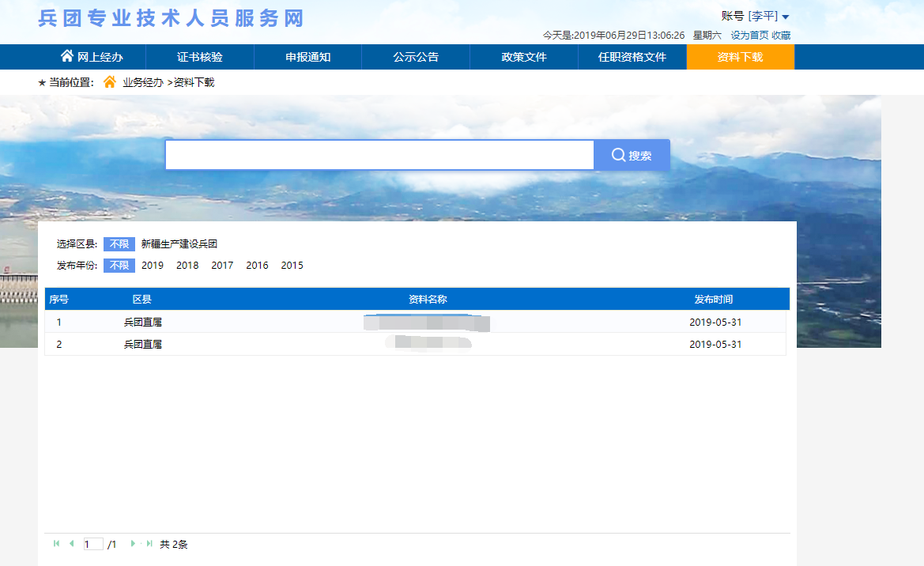
Task: Select 不限 for 选择区县 filter
Action: coord(119,244)
